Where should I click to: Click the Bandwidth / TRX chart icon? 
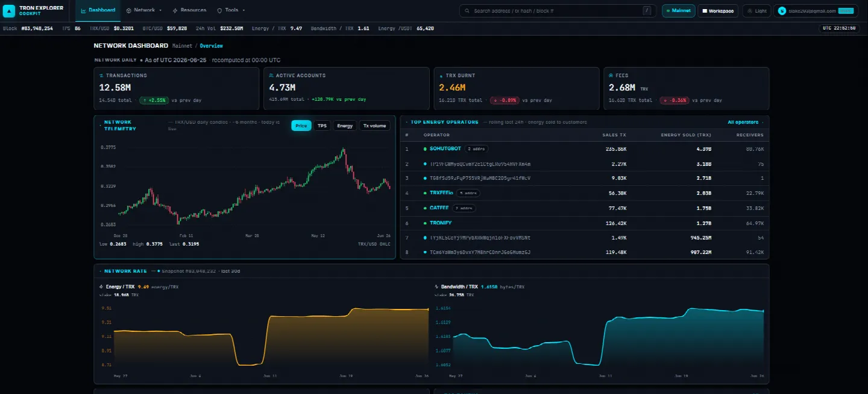(x=436, y=287)
